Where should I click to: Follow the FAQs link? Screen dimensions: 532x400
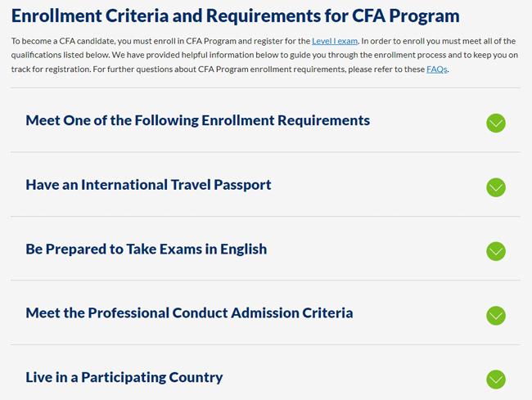(437, 70)
